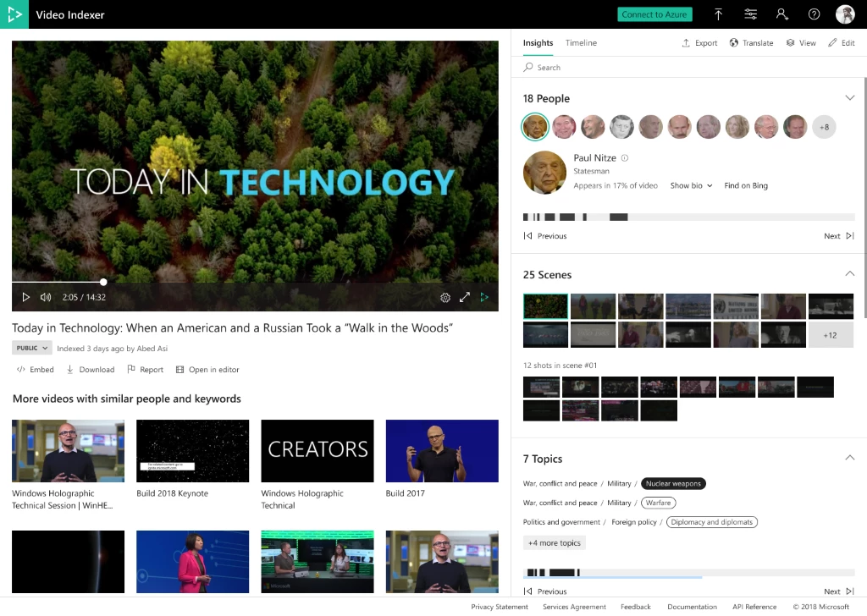The height and width of the screenshot is (616, 867).
Task: Collapse the 25 Scenes section
Action: 850,274
